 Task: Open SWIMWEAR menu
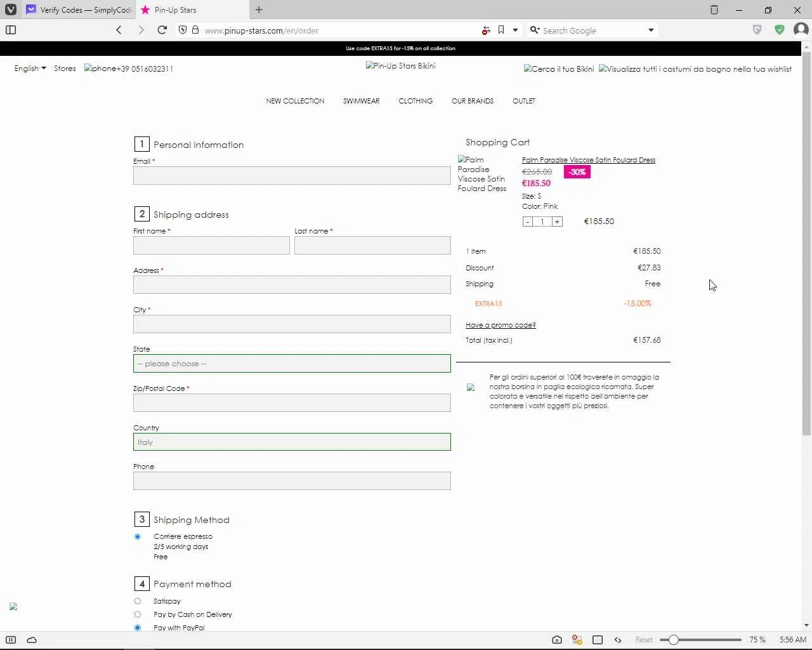click(x=362, y=101)
